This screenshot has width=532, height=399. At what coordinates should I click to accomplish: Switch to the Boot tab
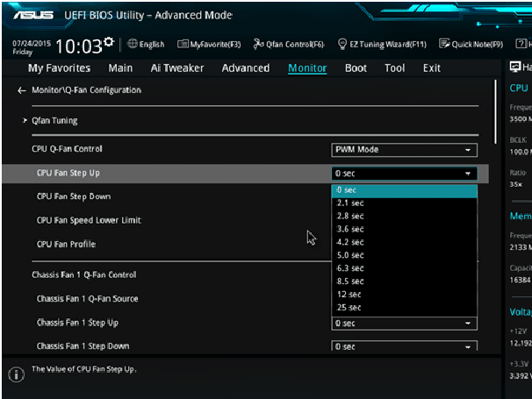[356, 68]
